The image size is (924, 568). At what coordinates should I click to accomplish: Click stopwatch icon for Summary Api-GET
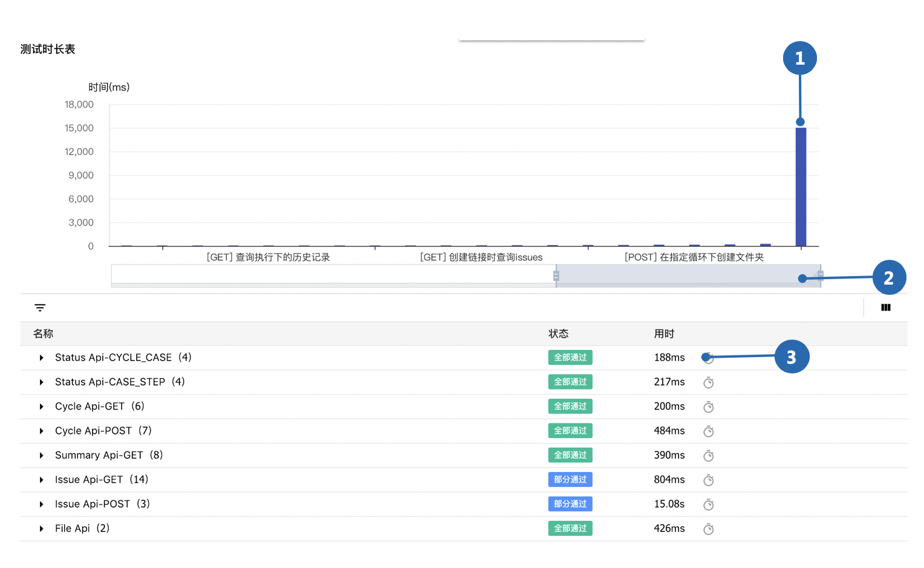[709, 456]
